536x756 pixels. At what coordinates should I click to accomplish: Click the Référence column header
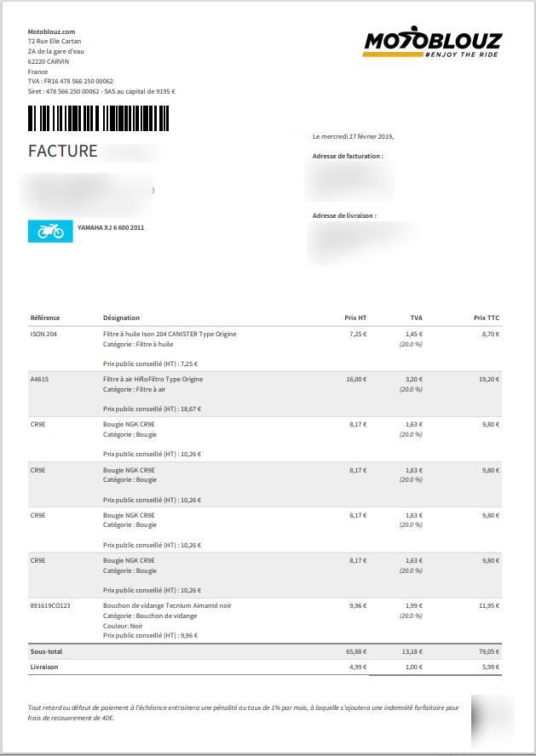click(x=45, y=318)
